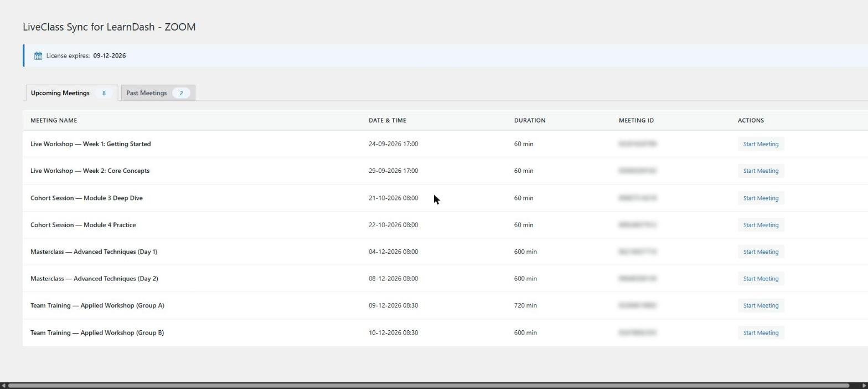Click the blurred Meeting ID in Group B row
This screenshot has height=389, width=868.
[x=638, y=332]
